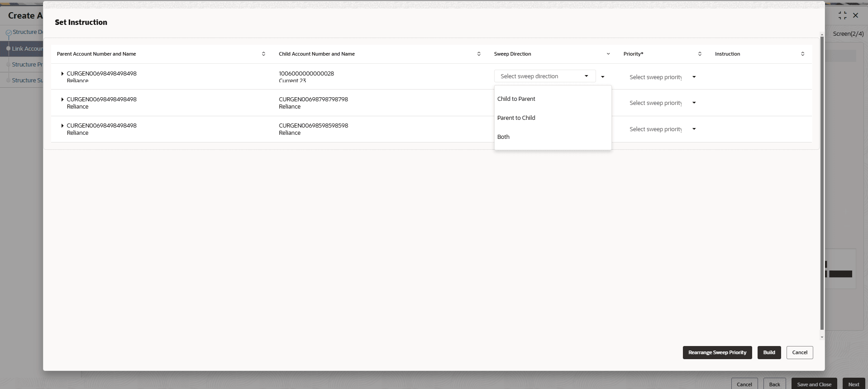Click Sweep Direction header chevron icon
The image size is (868, 389).
[x=608, y=54]
